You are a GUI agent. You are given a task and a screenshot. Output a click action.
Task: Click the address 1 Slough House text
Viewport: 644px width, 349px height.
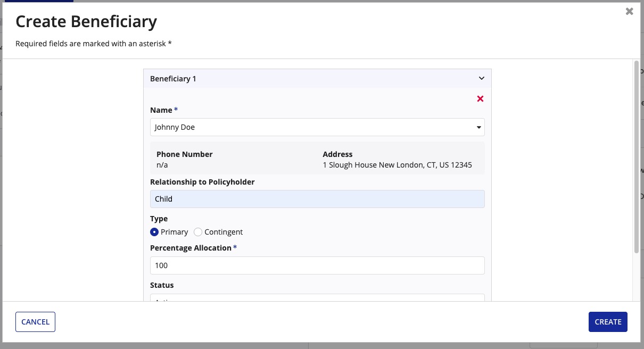click(x=397, y=165)
